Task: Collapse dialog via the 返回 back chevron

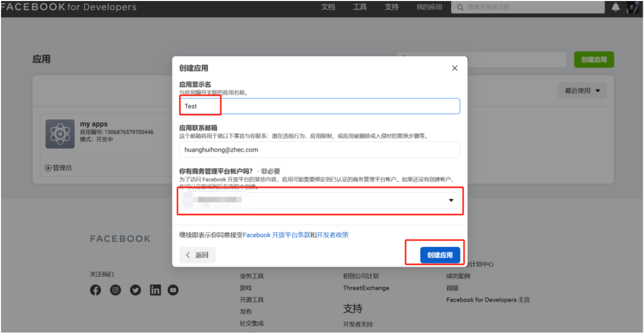Action: pos(197,255)
